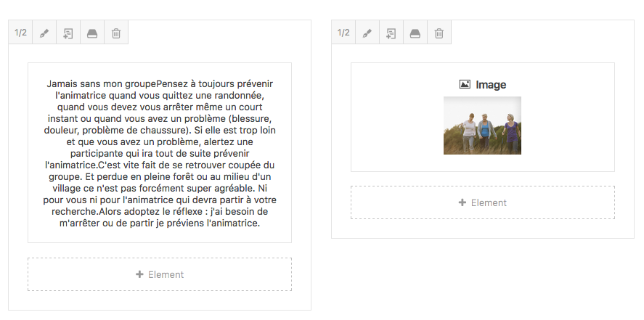Add an Element below the text block
Image resolution: width=644 pixels, height=320 pixels.
click(x=160, y=274)
